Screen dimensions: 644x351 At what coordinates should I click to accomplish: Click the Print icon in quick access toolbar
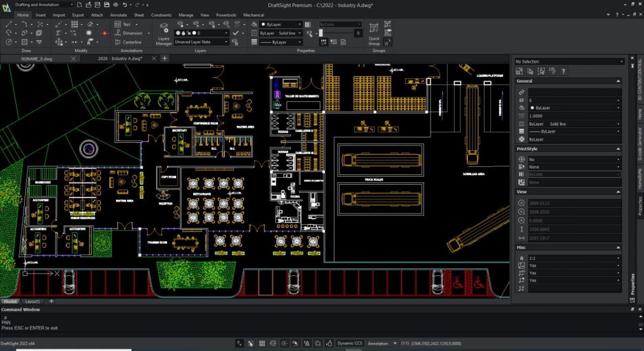point(115,5)
